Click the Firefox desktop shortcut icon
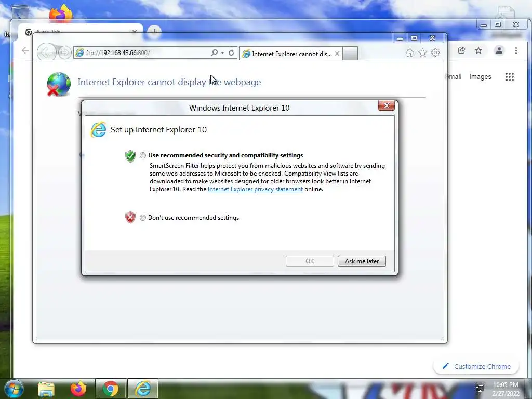The image size is (532, 399). tap(61, 13)
